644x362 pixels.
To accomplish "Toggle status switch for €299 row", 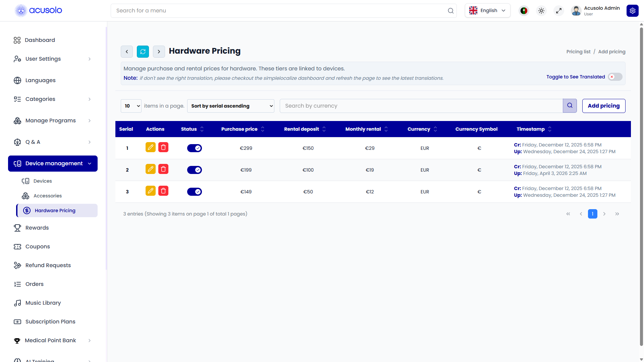I will pyautogui.click(x=195, y=148).
